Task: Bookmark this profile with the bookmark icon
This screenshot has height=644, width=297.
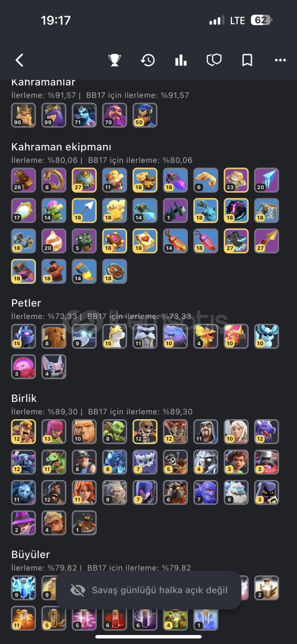Action: pos(247,60)
